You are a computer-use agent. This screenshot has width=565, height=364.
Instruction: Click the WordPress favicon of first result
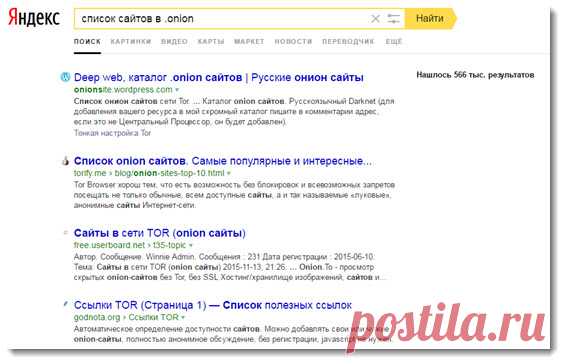65,77
